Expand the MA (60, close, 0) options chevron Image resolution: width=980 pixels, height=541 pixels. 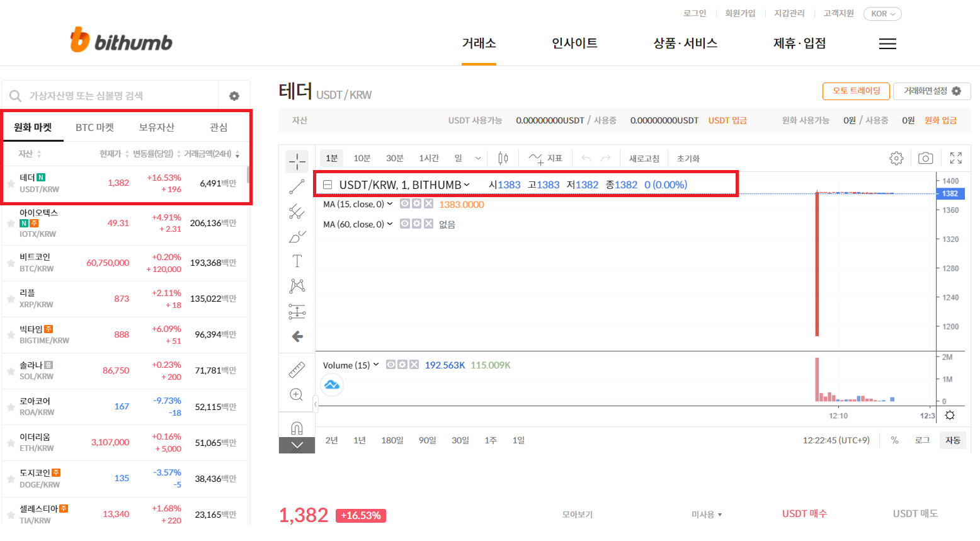(390, 224)
